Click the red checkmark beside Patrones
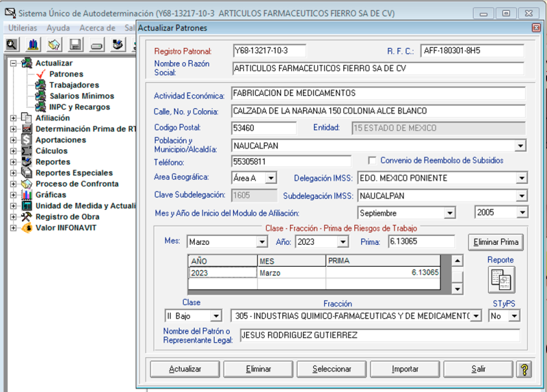The image size is (547, 392). [41, 74]
